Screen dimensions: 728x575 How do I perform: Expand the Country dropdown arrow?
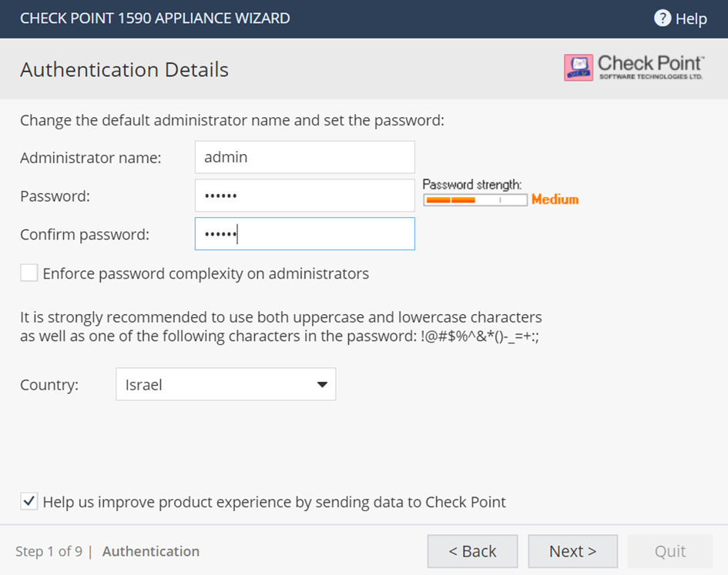tap(322, 384)
